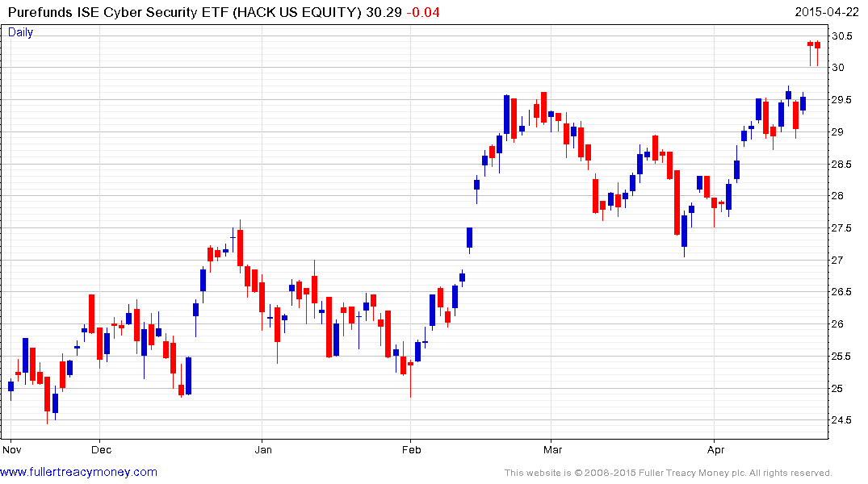868x484 pixels.
Task: Click the 'Dec' x-axis label
Action: 101,449
